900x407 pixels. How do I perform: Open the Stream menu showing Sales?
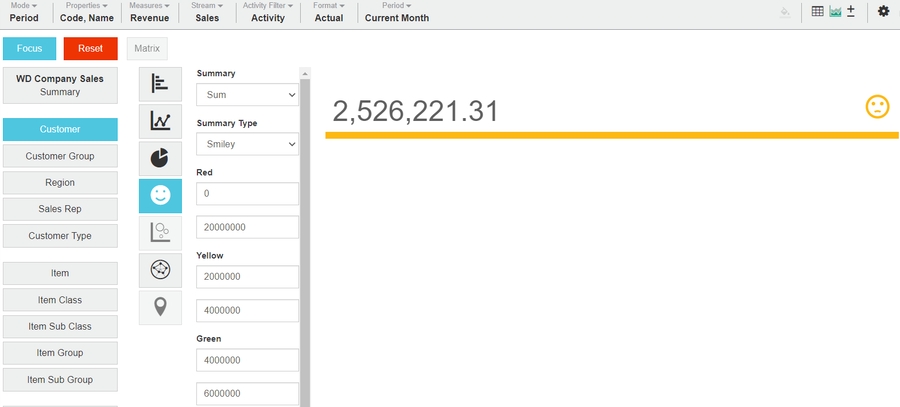click(207, 13)
